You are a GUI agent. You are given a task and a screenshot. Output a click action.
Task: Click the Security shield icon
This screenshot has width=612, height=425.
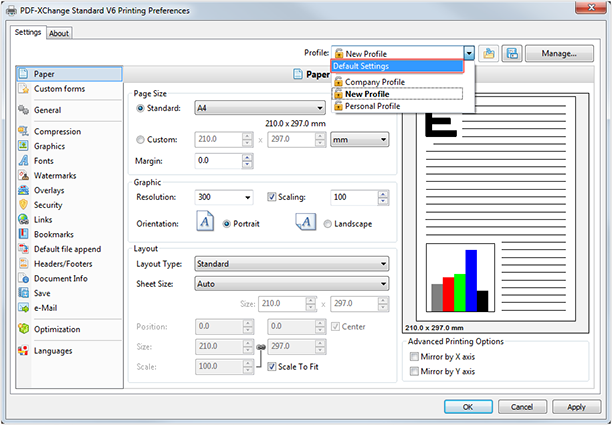click(x=23, y=204)
